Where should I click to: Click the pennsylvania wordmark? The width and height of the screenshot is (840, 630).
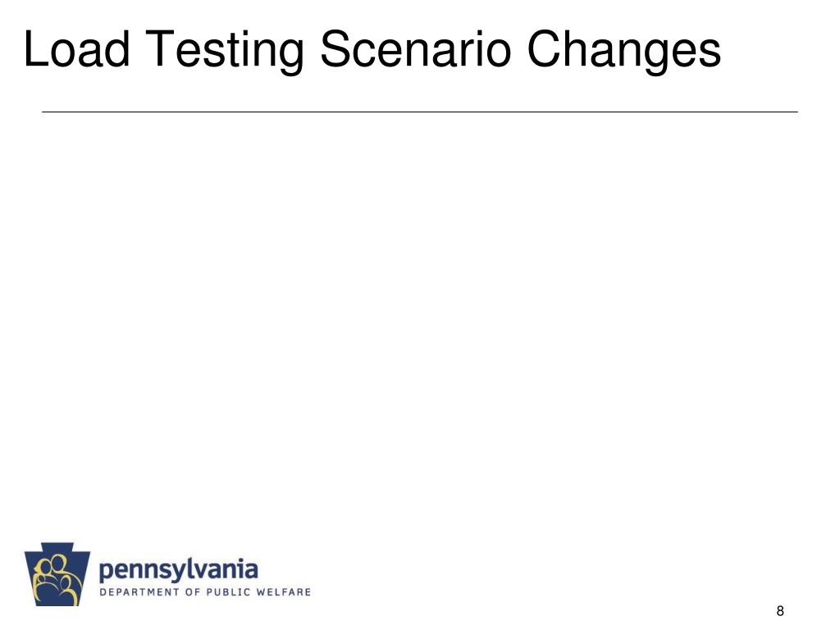coord(178,571)
